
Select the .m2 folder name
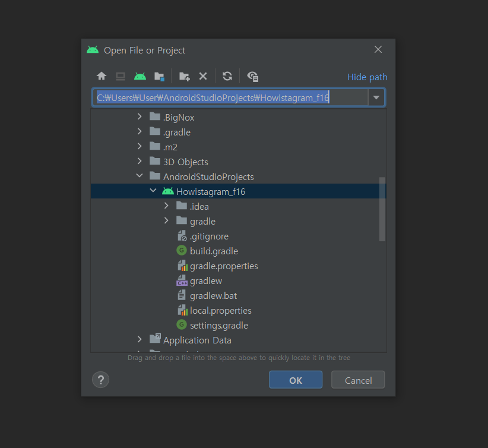(170, 147)
